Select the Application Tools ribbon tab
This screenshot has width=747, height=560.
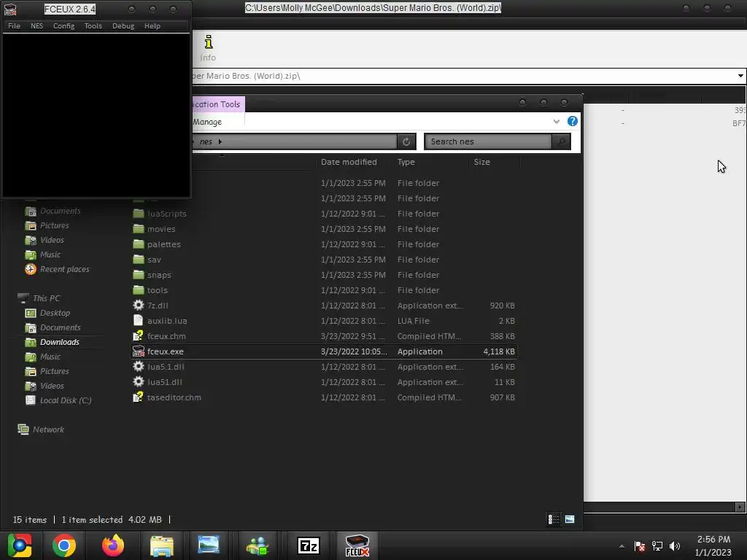tap(218, 104)
